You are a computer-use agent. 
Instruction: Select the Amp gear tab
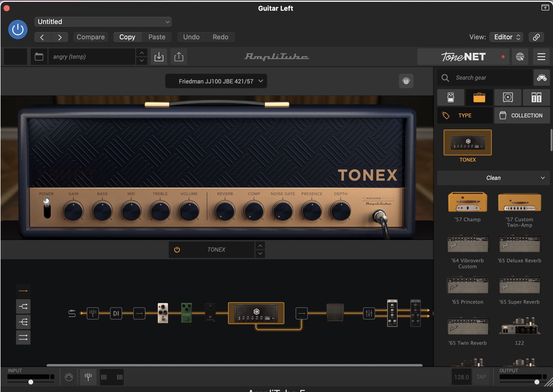(x=479, y=97)
